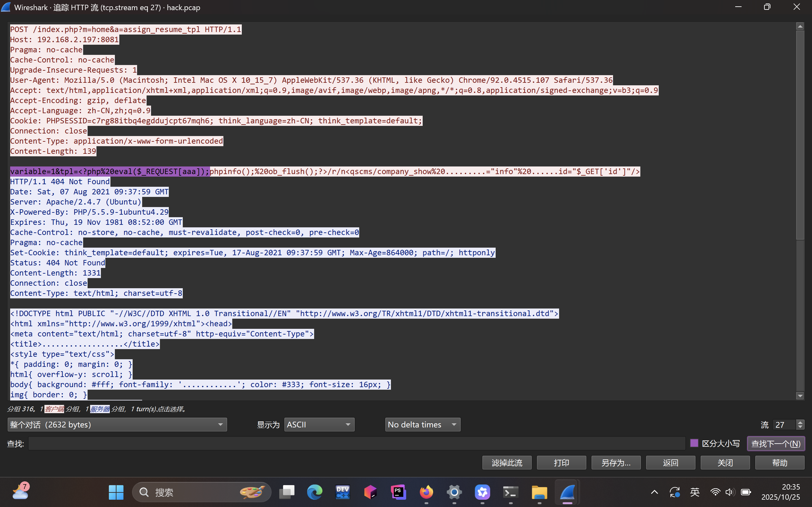Open the battery tray icon
Screen dimensions: 812x507
pyautogui.click(x=746, y=492)
